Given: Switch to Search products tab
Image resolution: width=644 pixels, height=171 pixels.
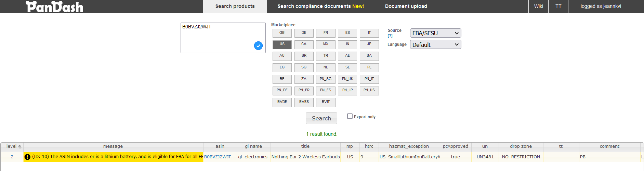Looking at the screenshot, I should (x=235, y=6).
